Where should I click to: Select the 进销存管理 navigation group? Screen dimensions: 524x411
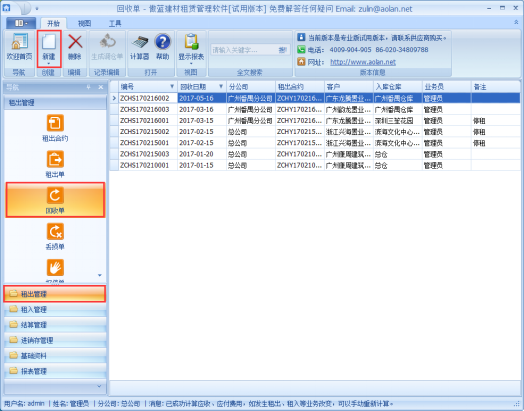55,340
